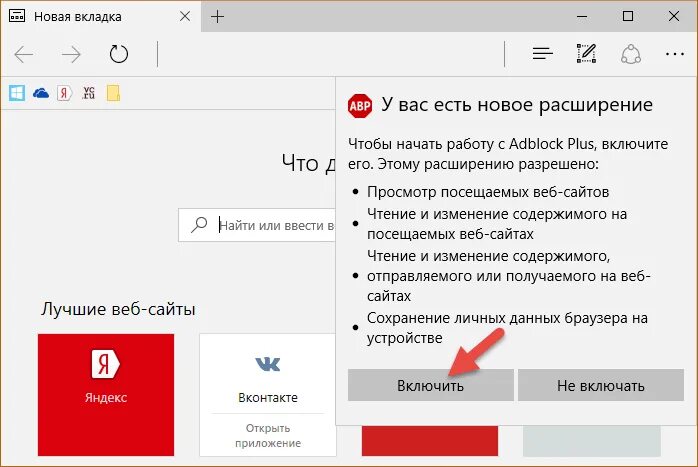The width and height of the screenshot is (698, 467).
Task: Open the Hub (favorites and history) icon
Action: click(543, 54)
